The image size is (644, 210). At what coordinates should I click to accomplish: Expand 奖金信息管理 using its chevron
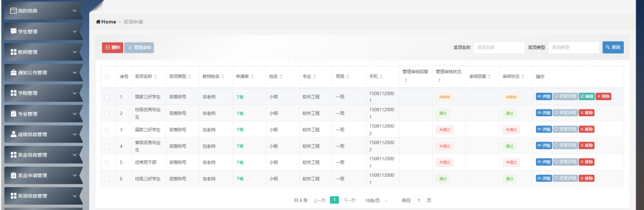[74, 155]
